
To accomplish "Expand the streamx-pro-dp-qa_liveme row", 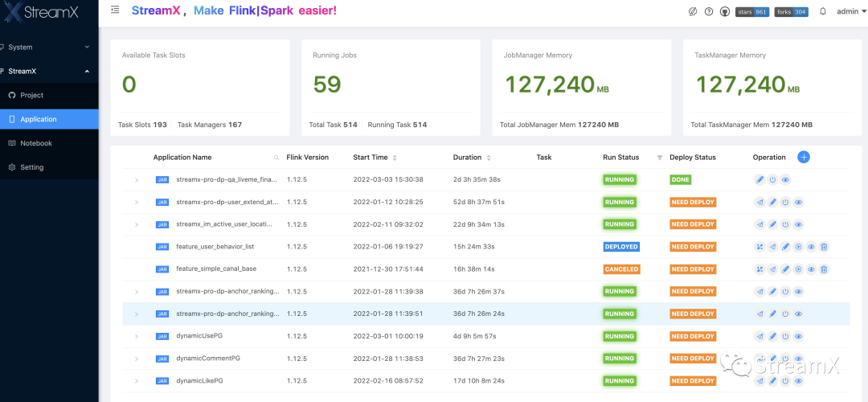I will (137, 179).
